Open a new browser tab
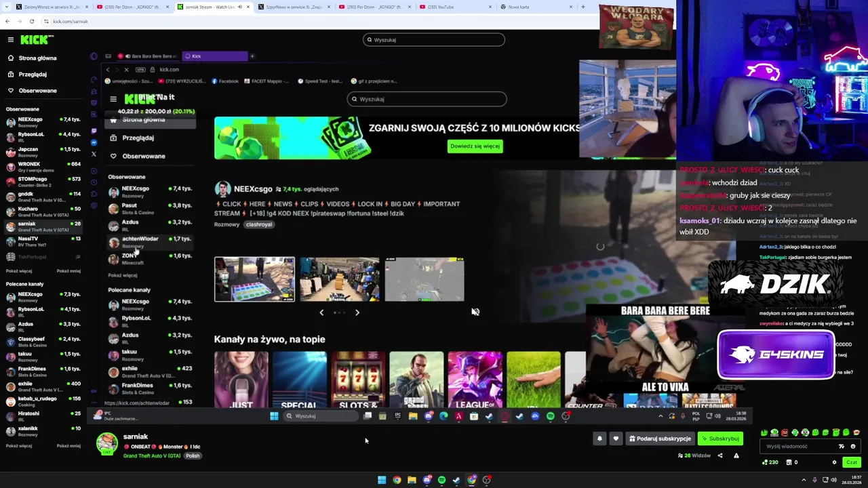868x488 pixels. click(x=583, y=7)
